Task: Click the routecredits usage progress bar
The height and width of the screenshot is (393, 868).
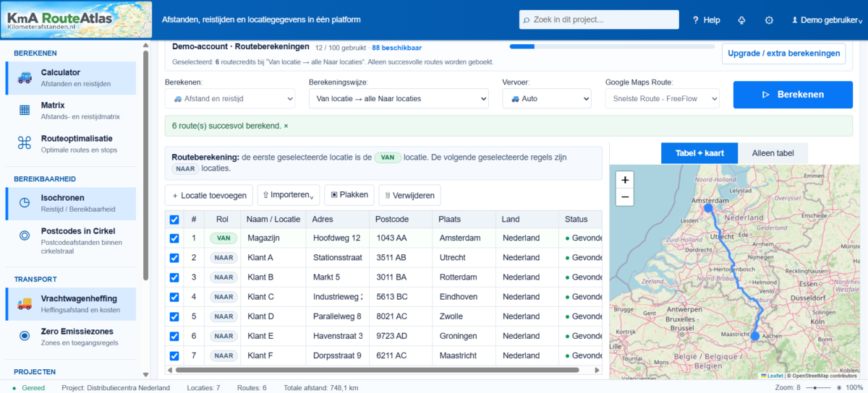Action: pyautogui.click(x=612, y=47)
